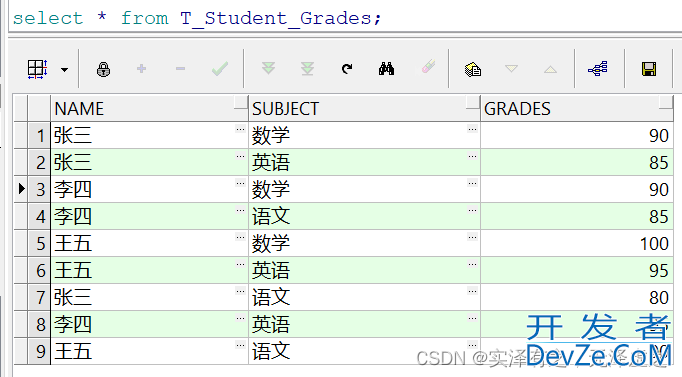Open ellipsis editor for row 7 NAME
This screenshot has height=377, width=682.
click(x=240, y=291)
